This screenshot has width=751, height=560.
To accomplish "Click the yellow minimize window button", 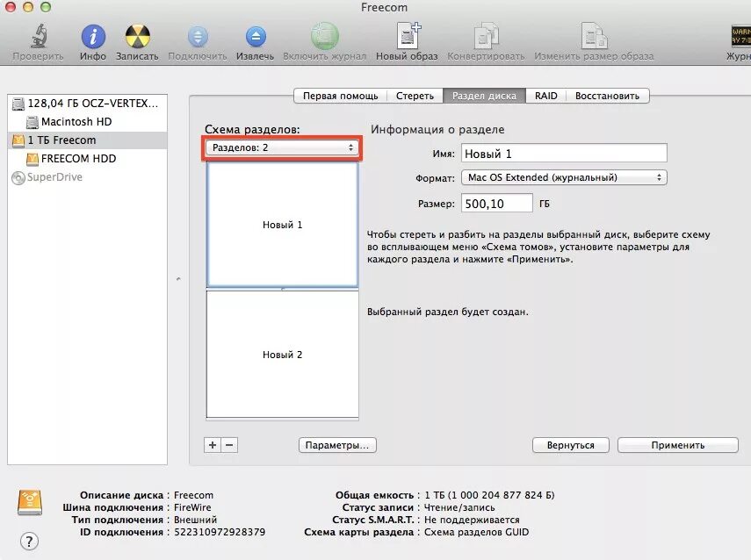I will [x=28, y=7].
